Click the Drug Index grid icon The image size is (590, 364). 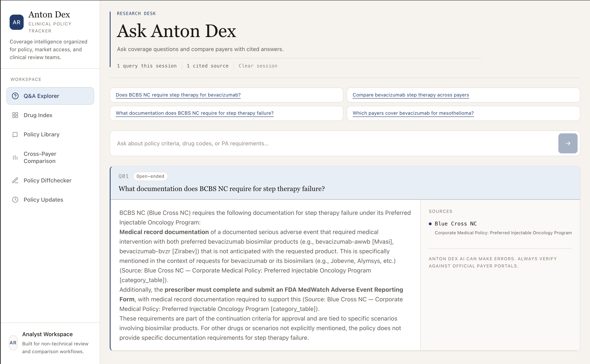click(15, 115)
